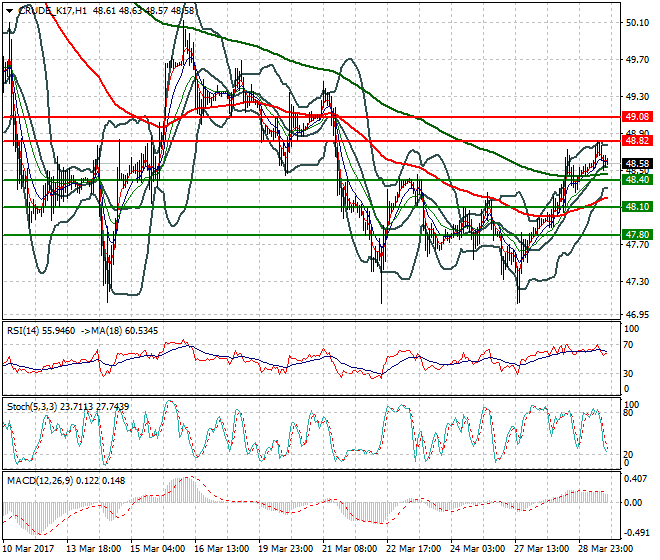Screen dimensions: 660x560
Task: Click the 13 Mar 18:00 time label
Action: (x=93, y=549)
